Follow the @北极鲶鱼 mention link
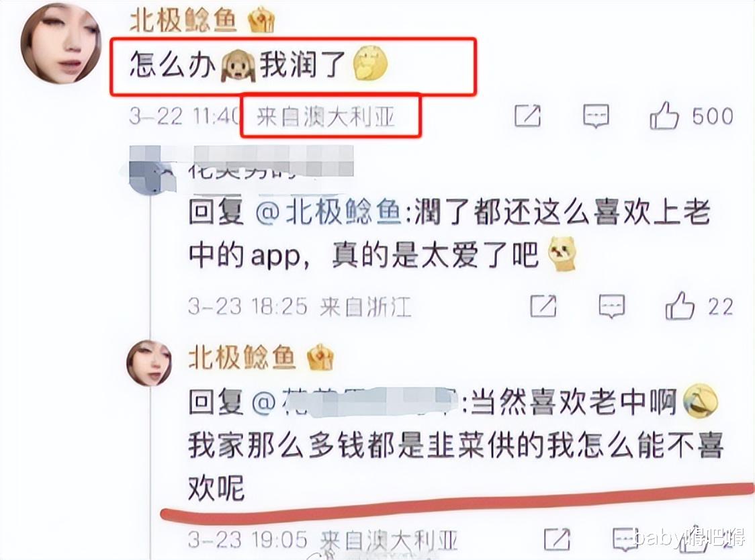 pos(328,212)
